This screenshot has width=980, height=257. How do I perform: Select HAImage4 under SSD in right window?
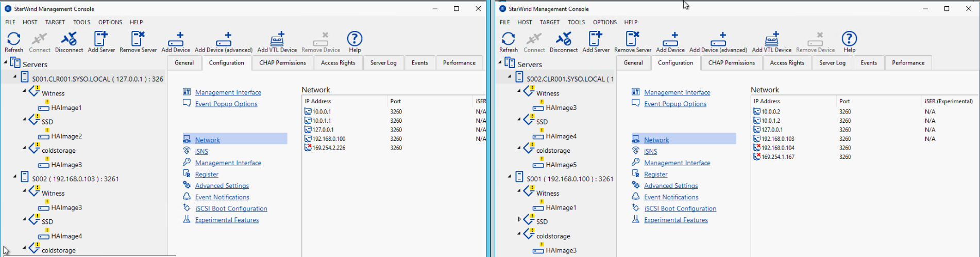coord(561,136)
